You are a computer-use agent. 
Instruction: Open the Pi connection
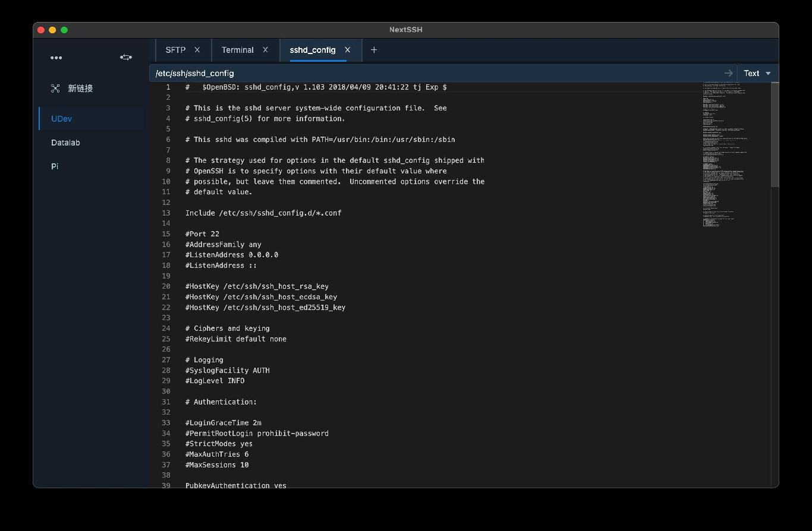(x=54, y=166)
